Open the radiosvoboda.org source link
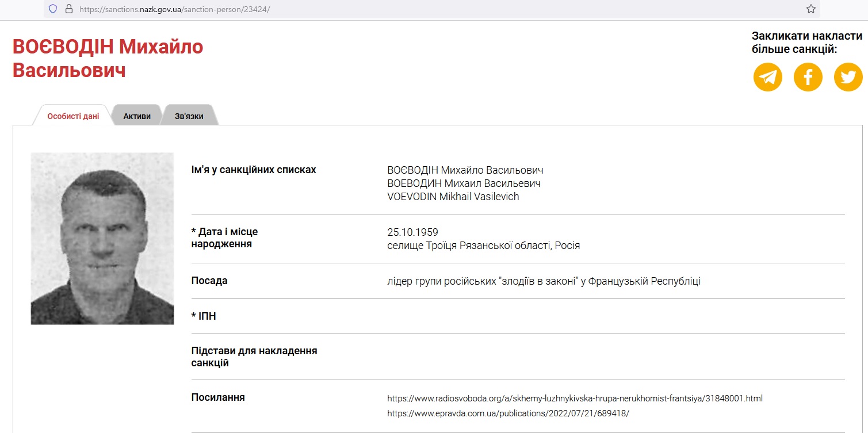Image resolution: width=868 pixels, height=433 pixels. pos(575,398)
